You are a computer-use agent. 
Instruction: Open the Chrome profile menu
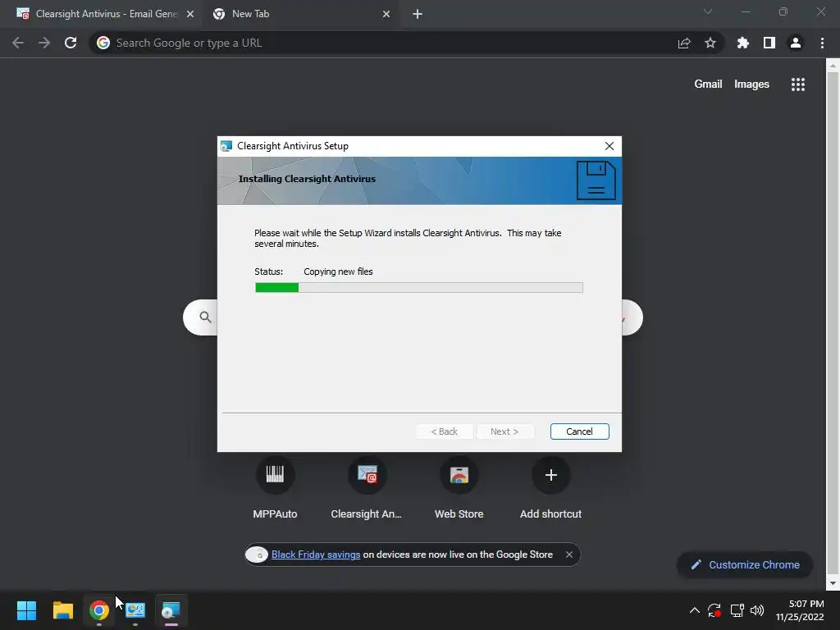(x=796, y=43)
